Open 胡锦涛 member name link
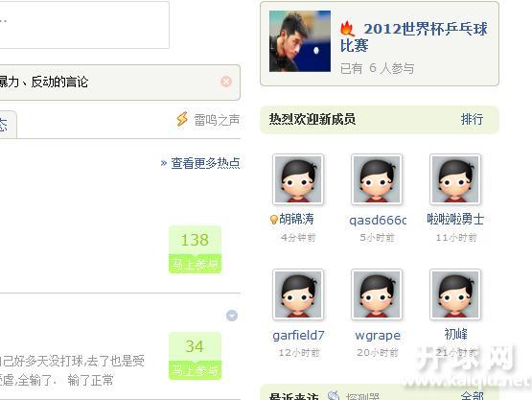Image resolution: width=532 pixels, height=400 pixels. (x=296, y=220)
